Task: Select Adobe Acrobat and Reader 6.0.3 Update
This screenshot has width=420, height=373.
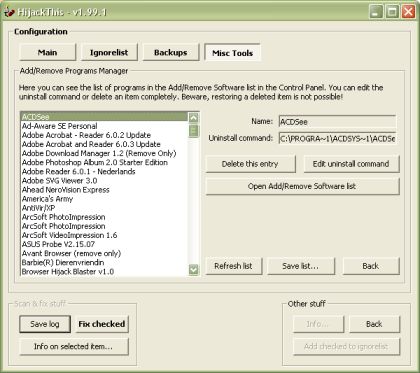Action: tap(104, 144)
